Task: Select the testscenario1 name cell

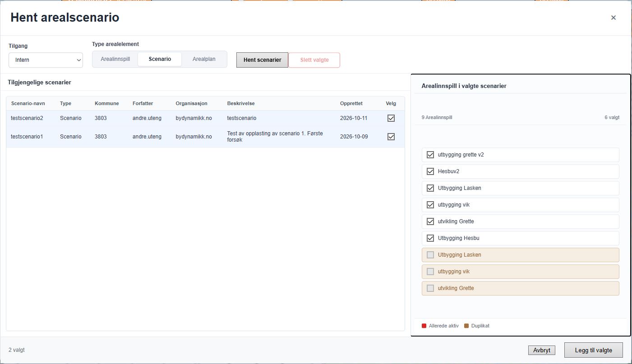Action: [x=27, y=137]
